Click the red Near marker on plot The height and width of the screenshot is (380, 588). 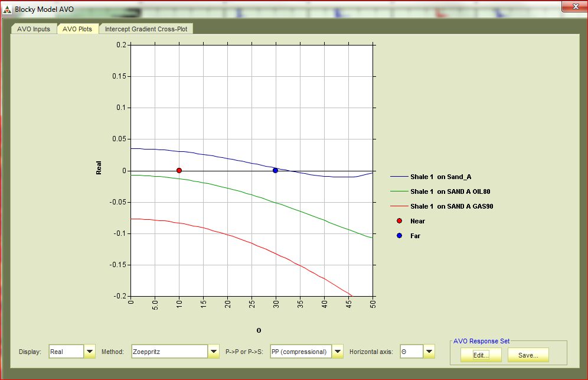pyautogui.click(x=179, y=170)
